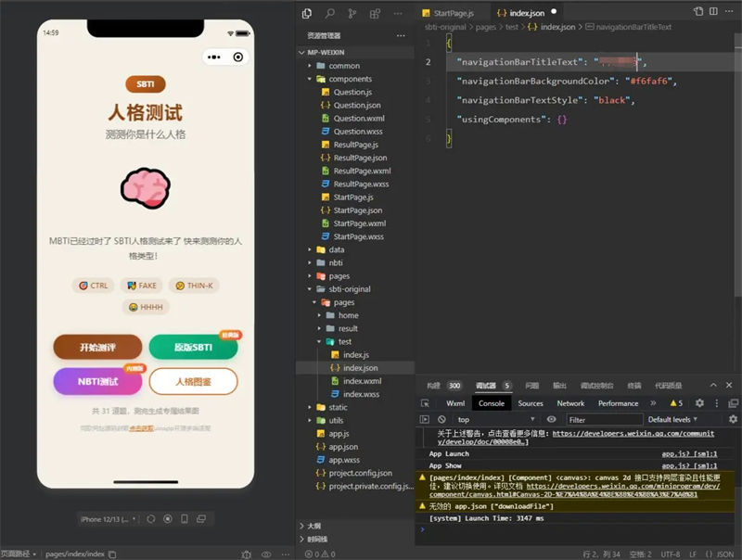The width and height of the screenshot is (742, 560).
Task: Click the refresh icon under the simulator
Action: [150, 519]
